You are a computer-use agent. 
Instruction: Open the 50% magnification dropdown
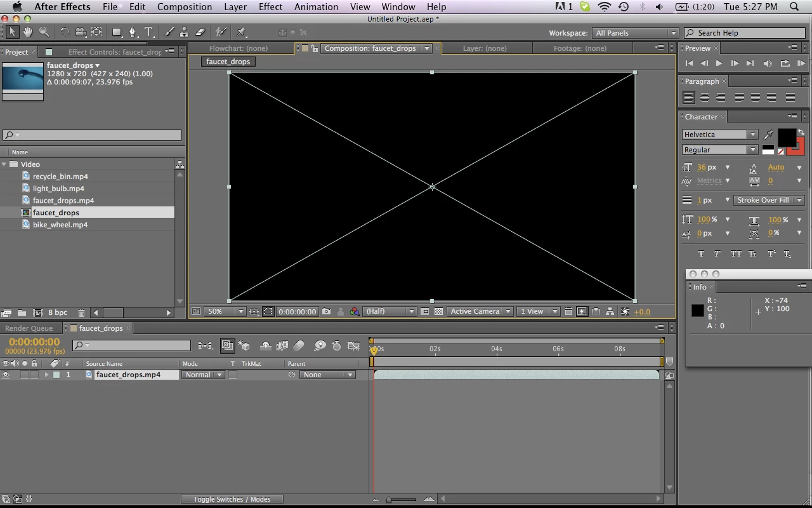(225, 312)
